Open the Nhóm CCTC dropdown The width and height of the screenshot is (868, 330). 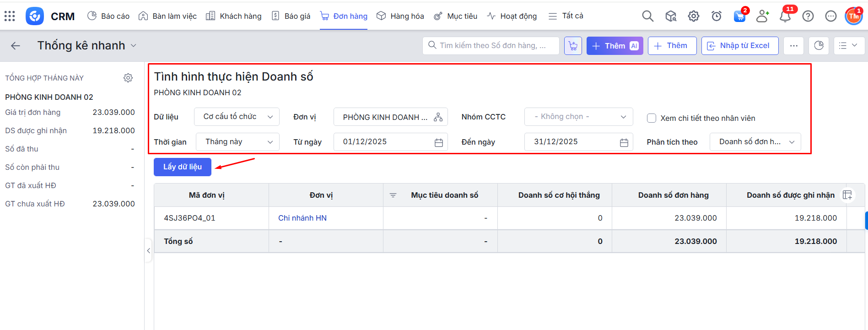578,117
